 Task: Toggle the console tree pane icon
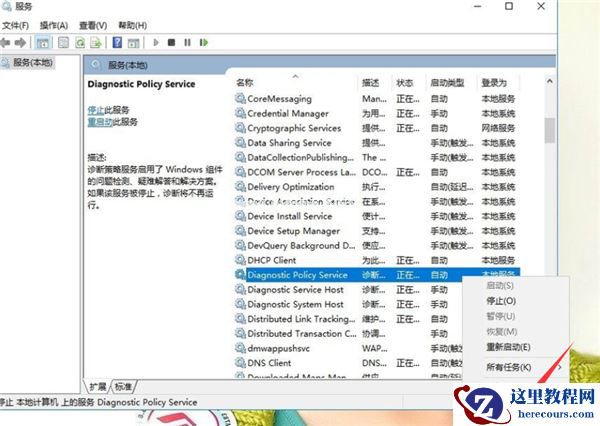42,42
